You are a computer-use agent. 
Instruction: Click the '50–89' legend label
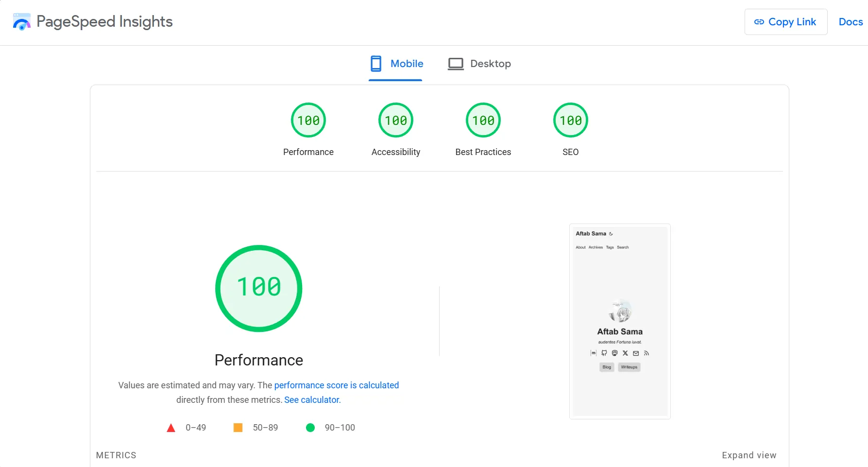tap(265, 428)
